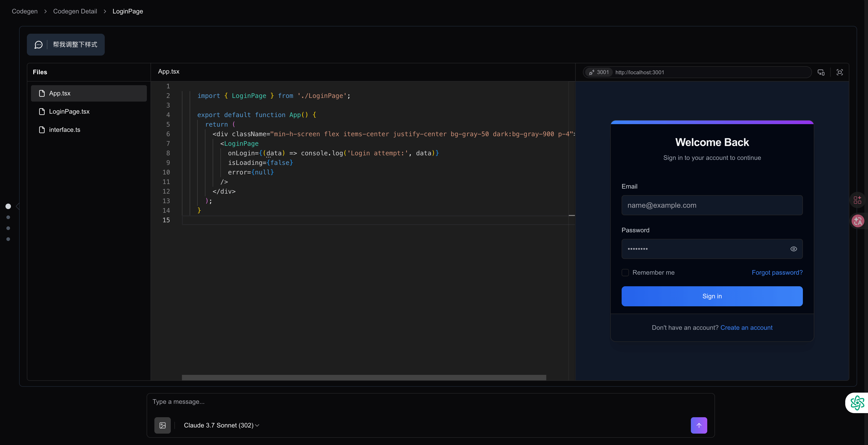Click the 3001 port plug icon
868x445 pixels.
pyautogui.click(x=592, y=72)
